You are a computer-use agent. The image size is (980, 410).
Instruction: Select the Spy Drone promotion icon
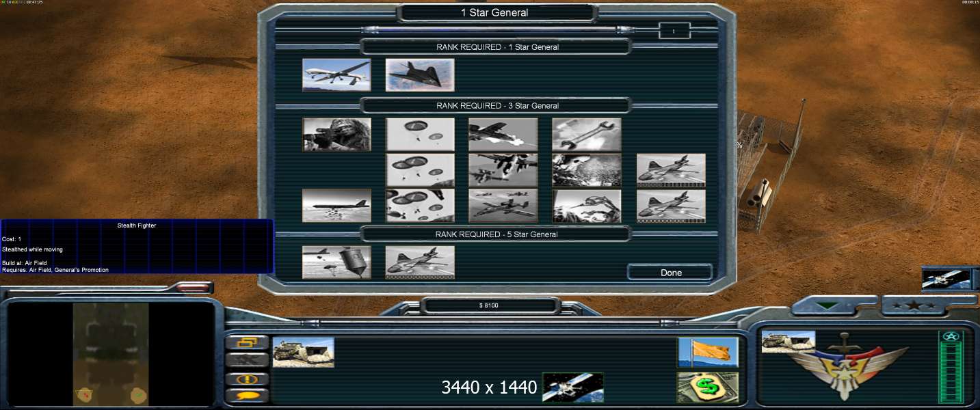336,75
